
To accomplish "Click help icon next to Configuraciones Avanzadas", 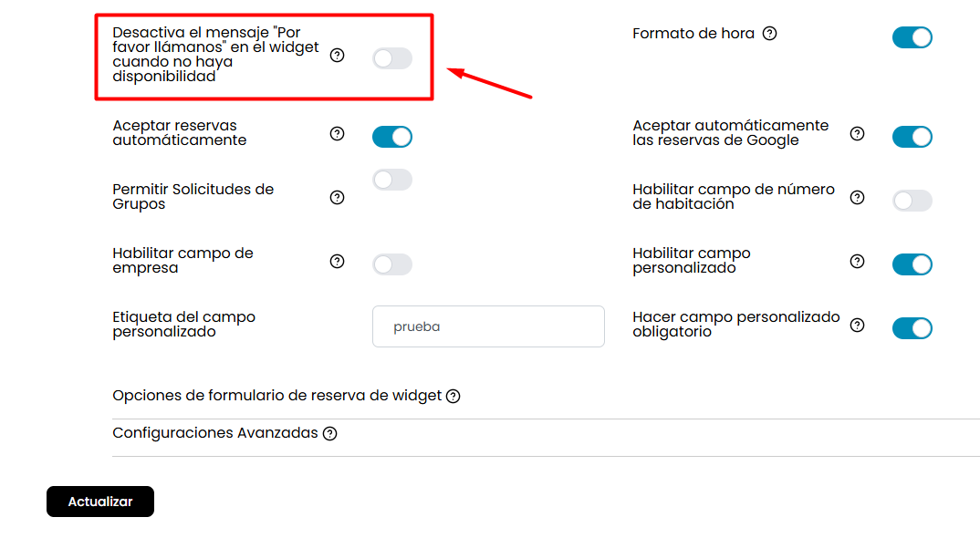I will tap(330, 434).
